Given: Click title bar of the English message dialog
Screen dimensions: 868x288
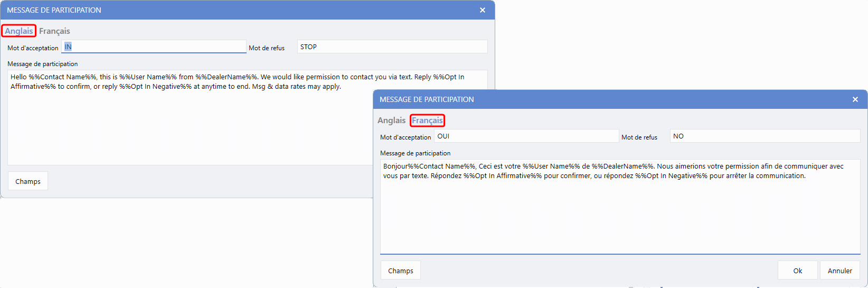Looking at the screenshot, I should coord(238,10).
